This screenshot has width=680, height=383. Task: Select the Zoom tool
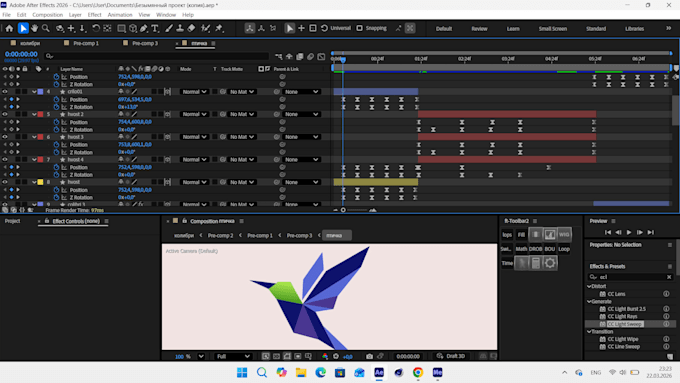(x=46, y=29)
